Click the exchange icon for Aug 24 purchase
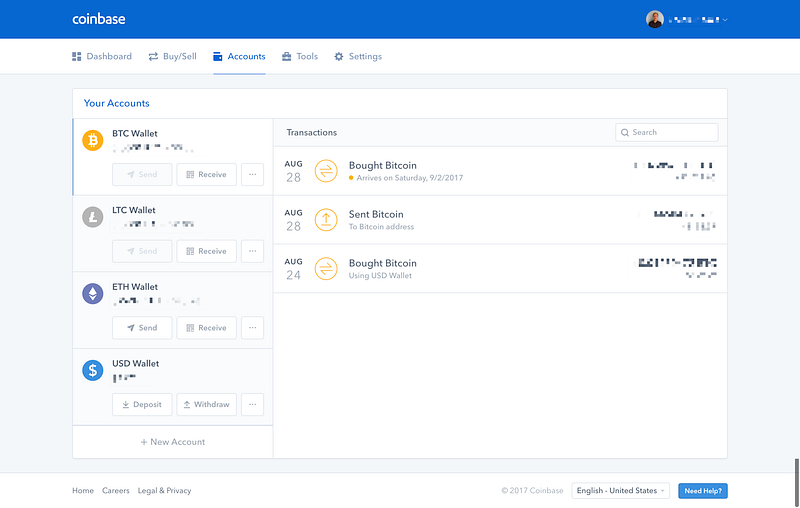Image resolution: width=800 pixels, height=508 pixels. (326, 269)
